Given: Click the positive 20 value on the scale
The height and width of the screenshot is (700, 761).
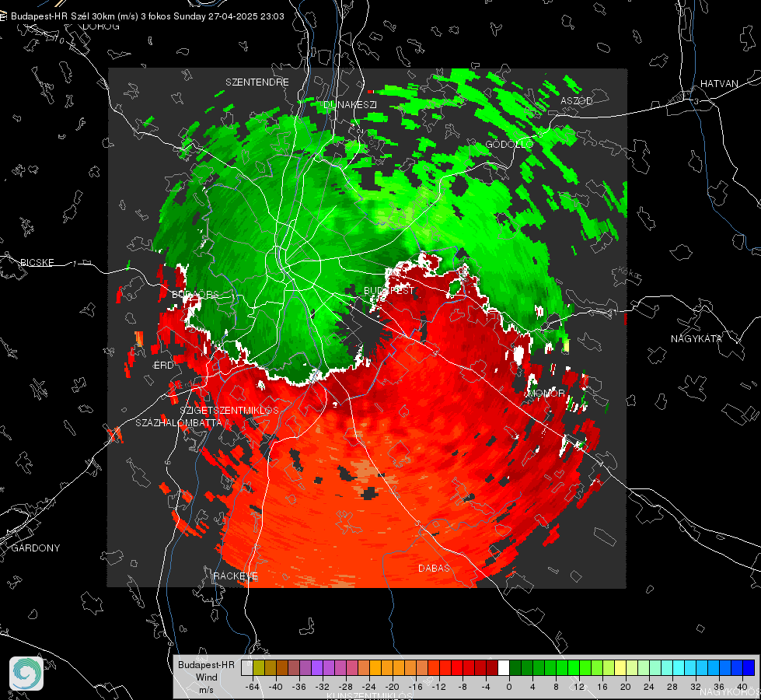Looking at the screenshot, I should (626, 687).
